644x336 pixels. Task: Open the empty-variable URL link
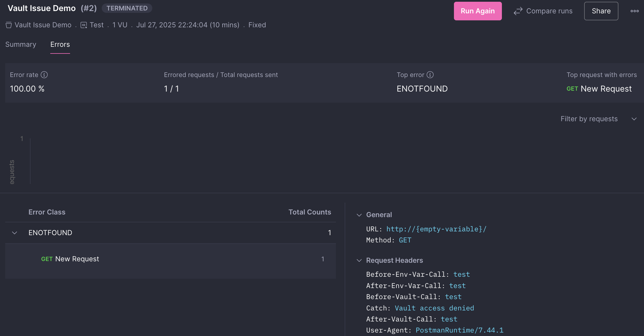(436, 229)
